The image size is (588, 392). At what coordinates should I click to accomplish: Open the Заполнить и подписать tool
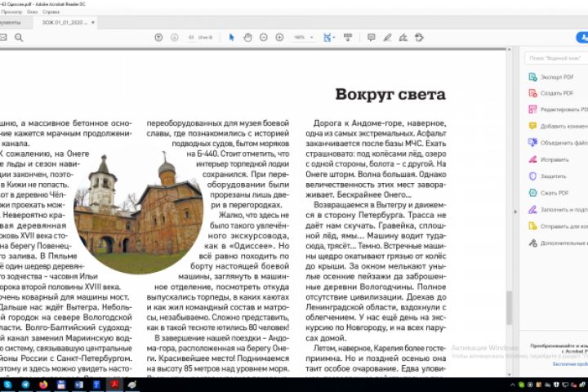pyautogui.click(x=558, y=210)
